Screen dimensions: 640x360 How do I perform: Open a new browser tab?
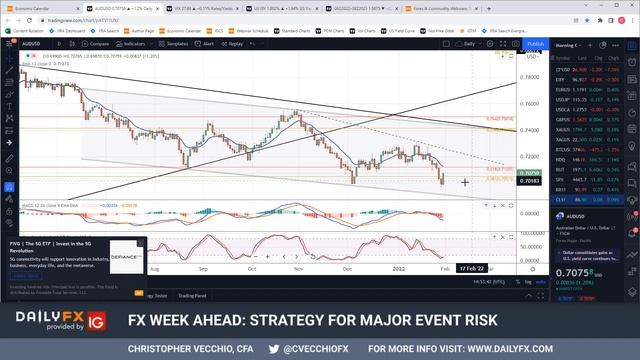pyautogui.click(x=489, y=9)
